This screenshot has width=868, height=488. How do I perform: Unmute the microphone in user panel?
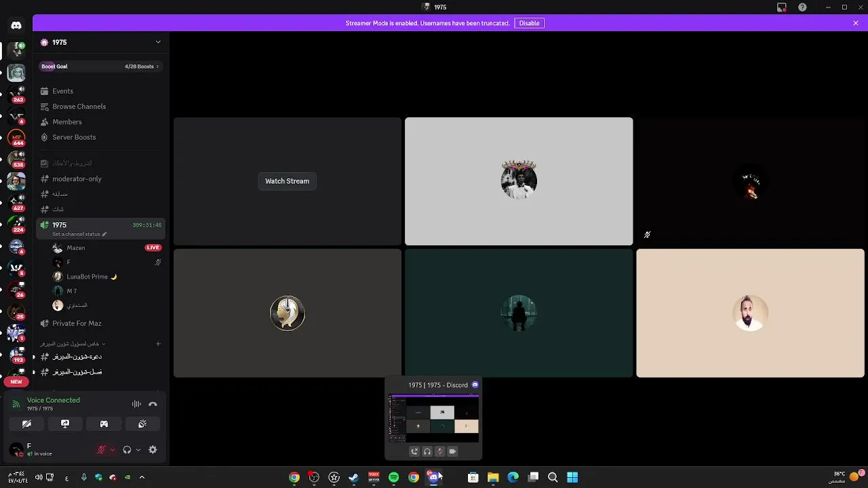(101, 449)
